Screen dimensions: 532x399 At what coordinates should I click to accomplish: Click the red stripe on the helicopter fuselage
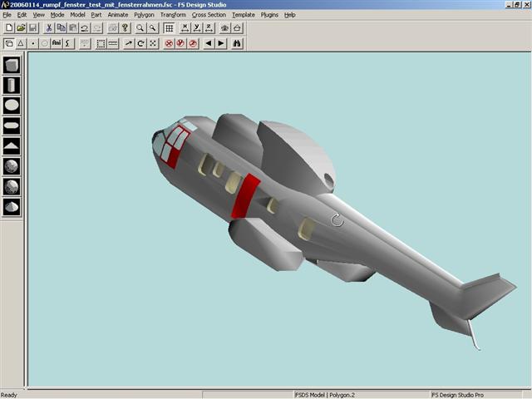pos(246,196)
